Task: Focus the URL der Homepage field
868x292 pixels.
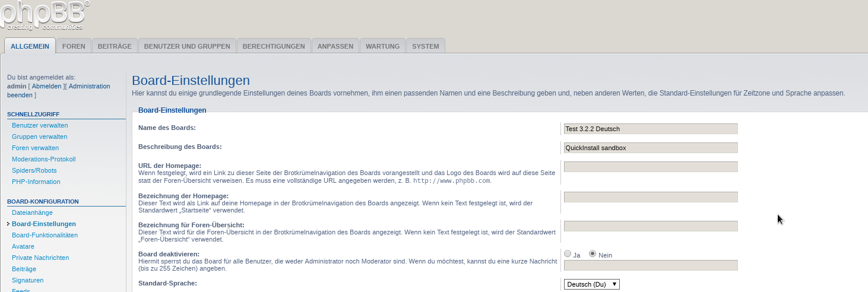Action: [651, 167]
